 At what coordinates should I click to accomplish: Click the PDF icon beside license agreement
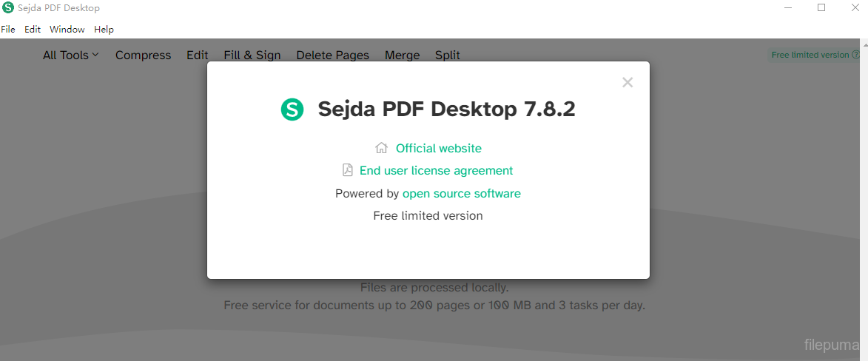click(x=348, y=170)
